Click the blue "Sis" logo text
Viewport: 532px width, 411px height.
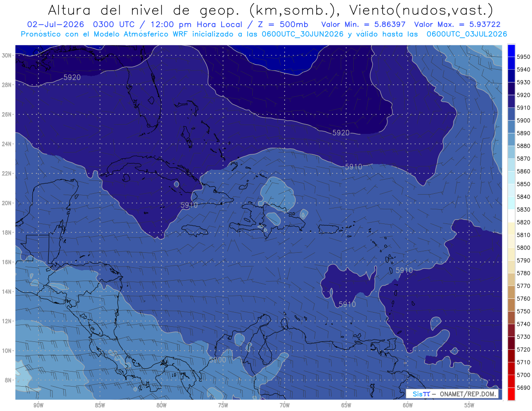pyautogui.click(x=418, y=394)
